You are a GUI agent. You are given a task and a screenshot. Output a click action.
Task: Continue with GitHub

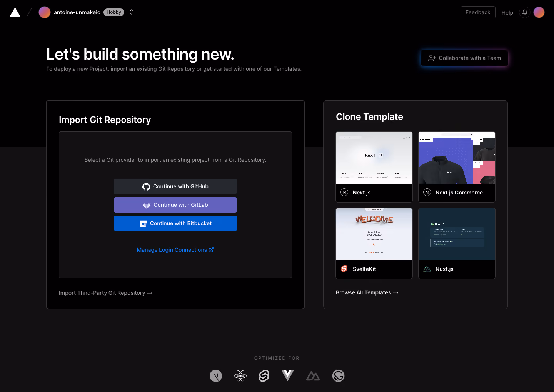(x=175, y=186)
